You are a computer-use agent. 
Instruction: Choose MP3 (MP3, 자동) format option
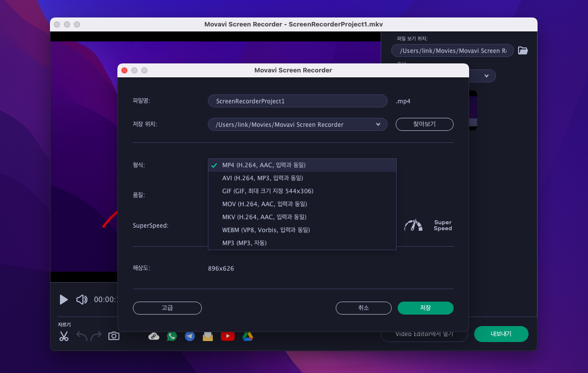[x=302, y=243]
